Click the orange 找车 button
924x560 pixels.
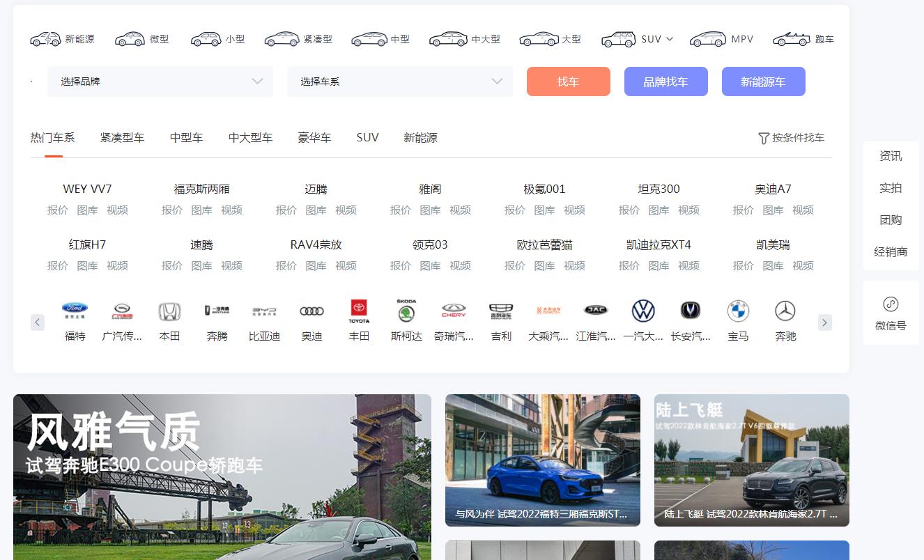[569, 81]
